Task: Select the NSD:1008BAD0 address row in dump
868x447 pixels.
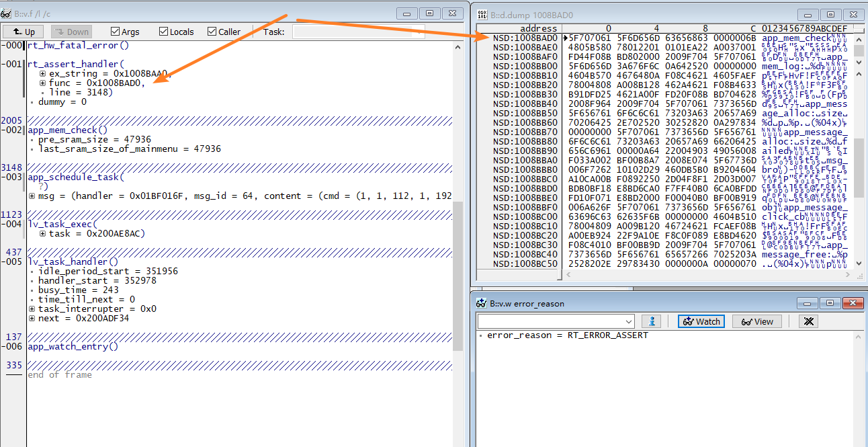Action: tap(525, 38)
